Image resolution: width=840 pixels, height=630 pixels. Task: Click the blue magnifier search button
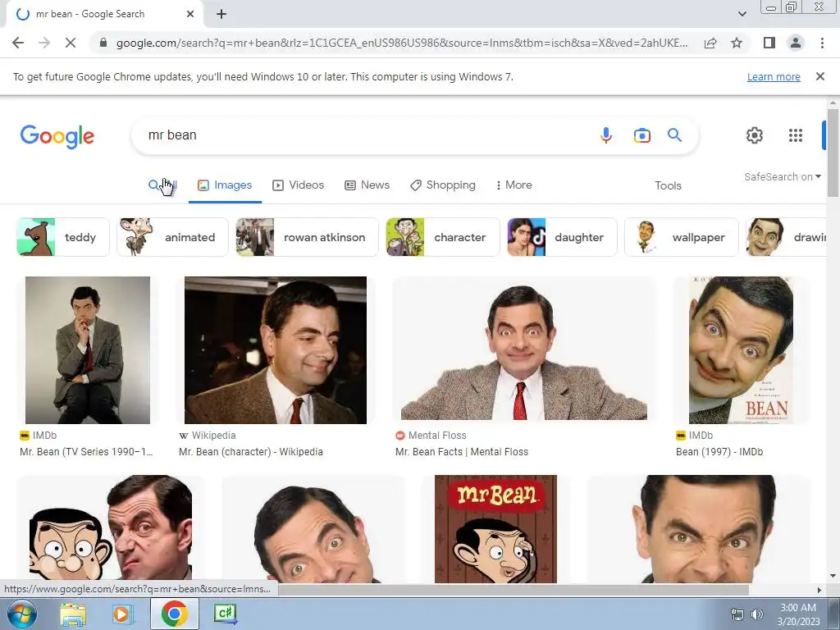(x=674, y=135)
